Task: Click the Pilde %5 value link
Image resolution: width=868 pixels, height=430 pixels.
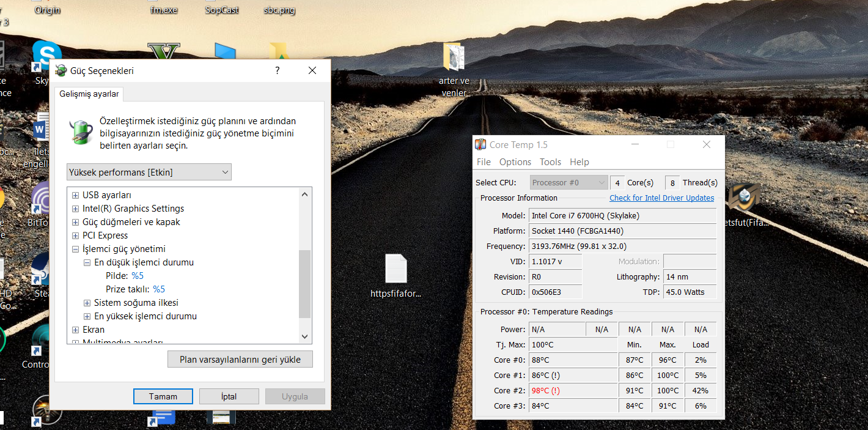Action: click(x=138, y=276)
